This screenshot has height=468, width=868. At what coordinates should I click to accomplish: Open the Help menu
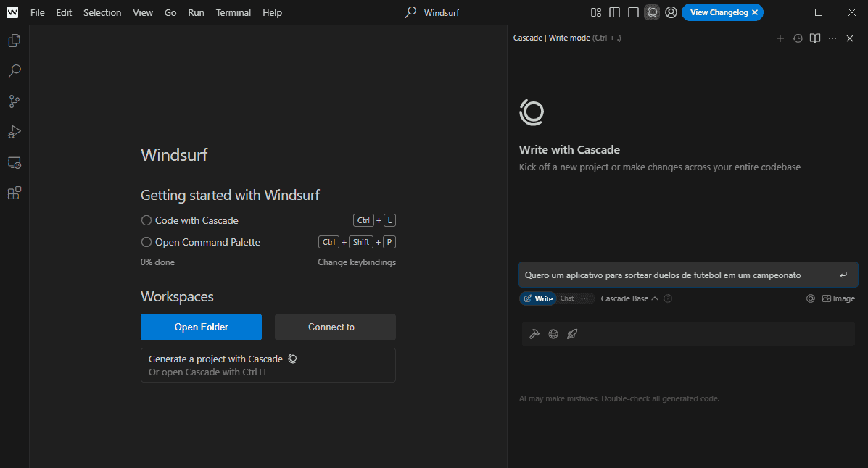click(x=272, y=12)
